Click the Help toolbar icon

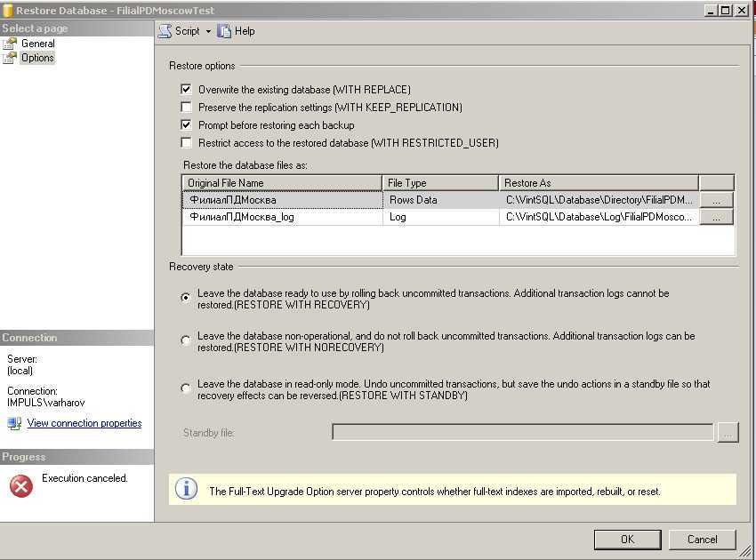(x=224, y=31)
